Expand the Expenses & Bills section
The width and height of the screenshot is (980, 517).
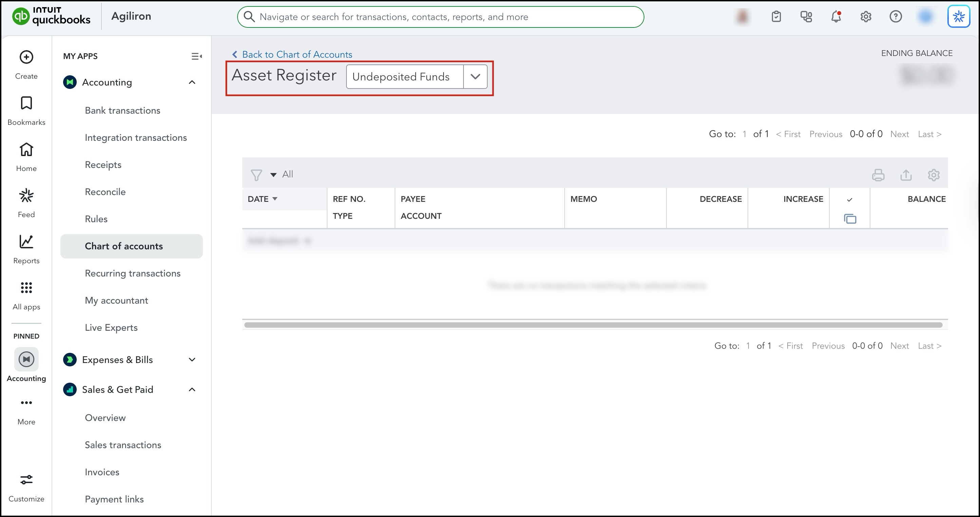tap(192, 360)
